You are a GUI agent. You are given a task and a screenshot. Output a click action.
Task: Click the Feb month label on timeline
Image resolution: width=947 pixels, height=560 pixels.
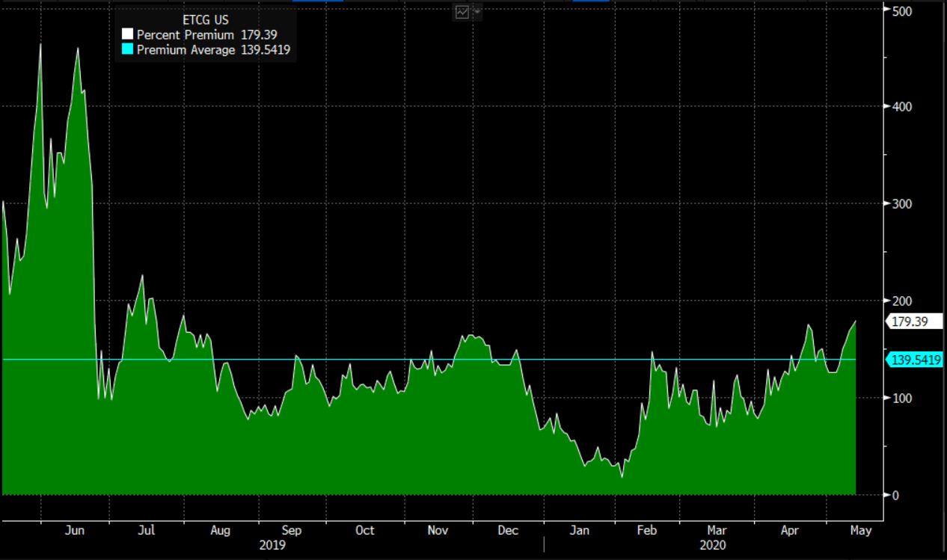tap(646, 530)
